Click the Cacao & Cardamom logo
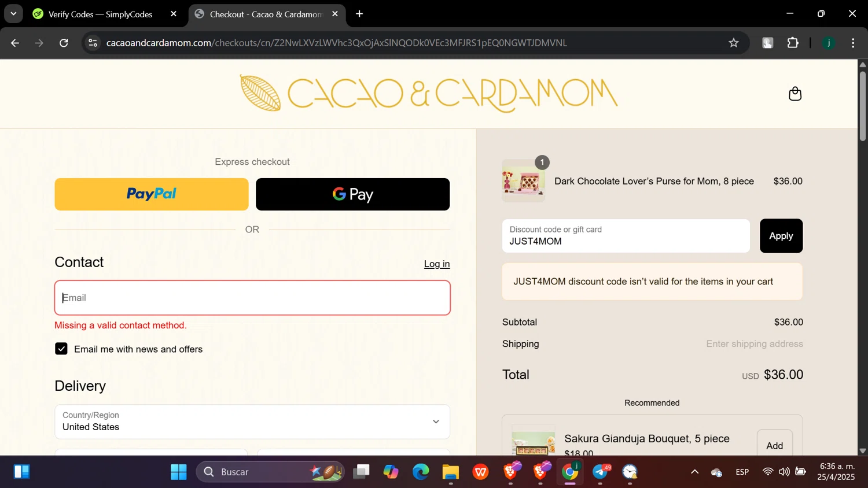868x488 pixels. (429, 93)
